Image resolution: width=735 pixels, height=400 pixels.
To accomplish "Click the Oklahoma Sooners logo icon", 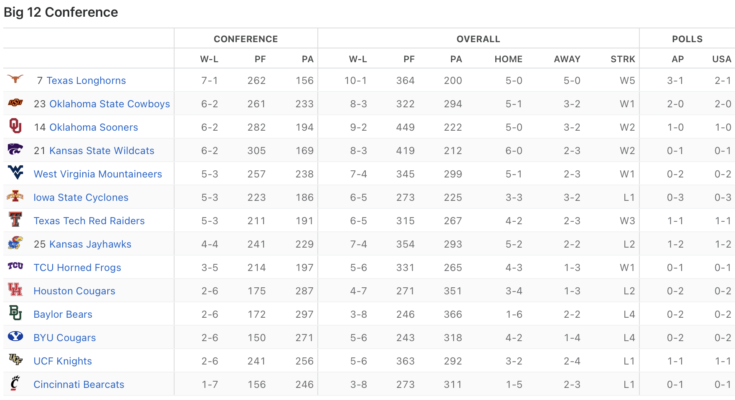I will (x=15, y=127).
